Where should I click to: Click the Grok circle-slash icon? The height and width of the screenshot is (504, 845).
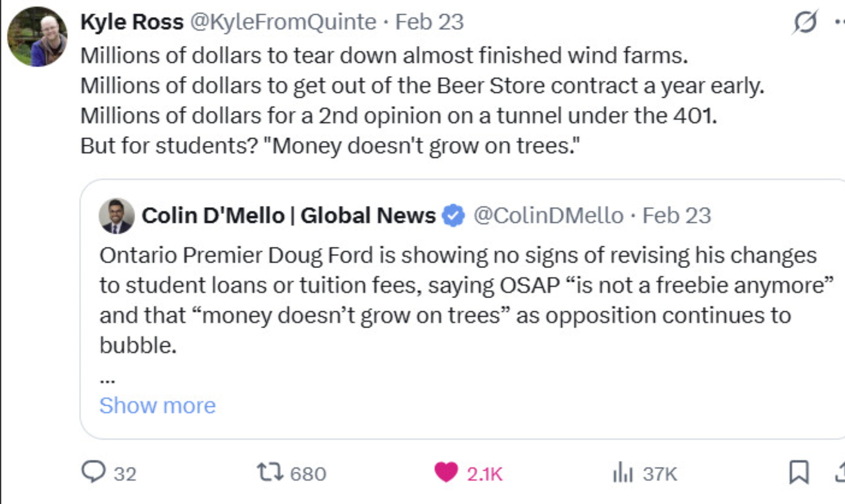[x=805, y=22]
